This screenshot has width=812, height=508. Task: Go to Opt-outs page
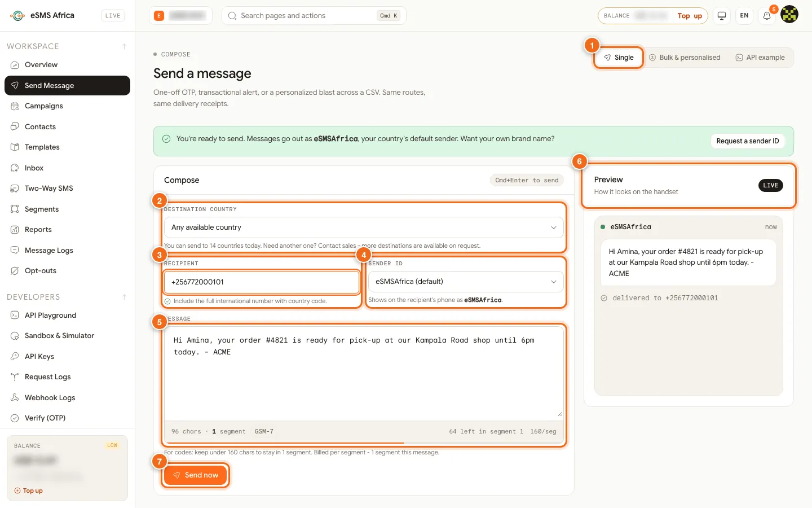coord(67,271)
